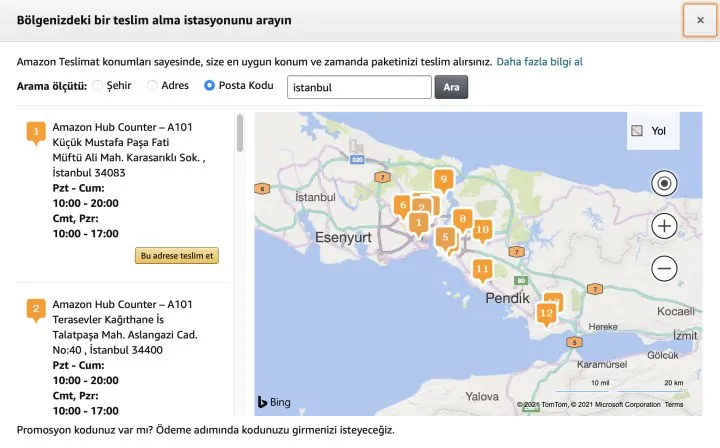This screenshot has height=448, width=720.
Task: Click the Bing logo on map
Action: 274,402
